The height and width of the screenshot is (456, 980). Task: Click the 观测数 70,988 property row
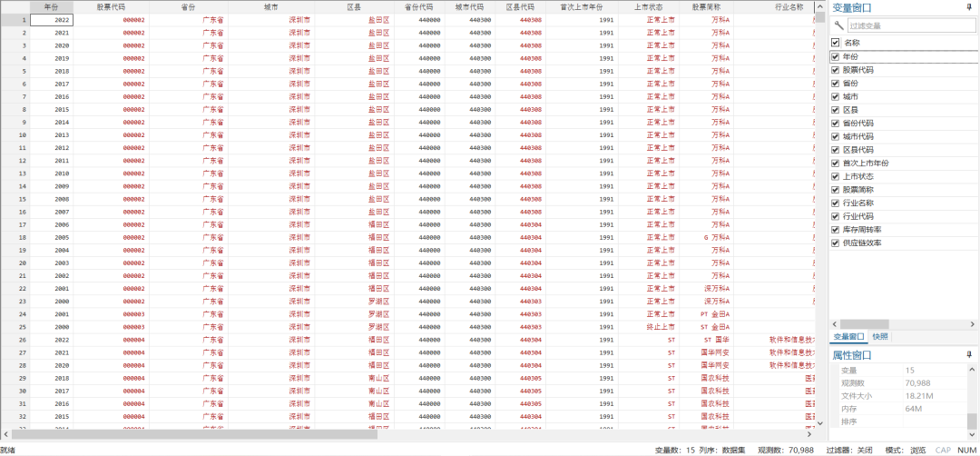(898, 382)
